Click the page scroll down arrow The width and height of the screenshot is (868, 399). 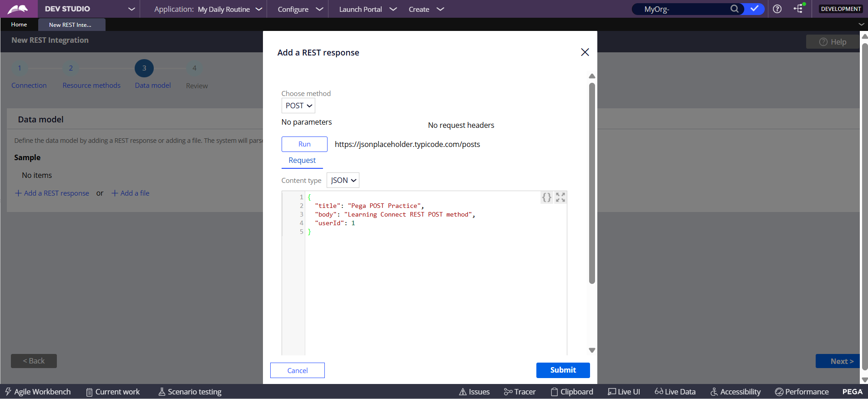864,380
